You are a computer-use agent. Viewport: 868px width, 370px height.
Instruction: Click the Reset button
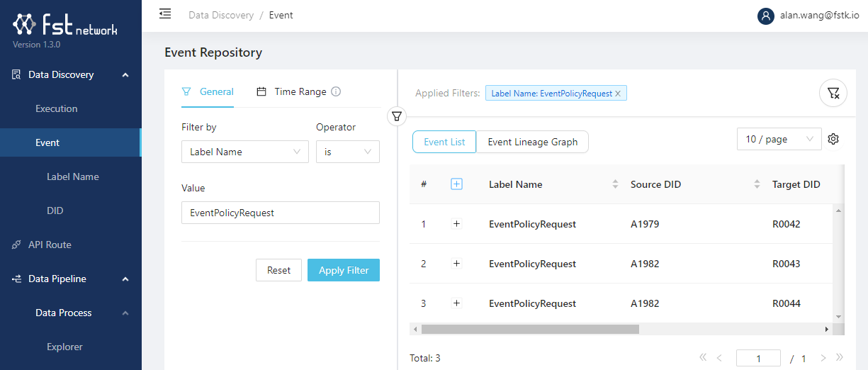[x=278, y=270]
